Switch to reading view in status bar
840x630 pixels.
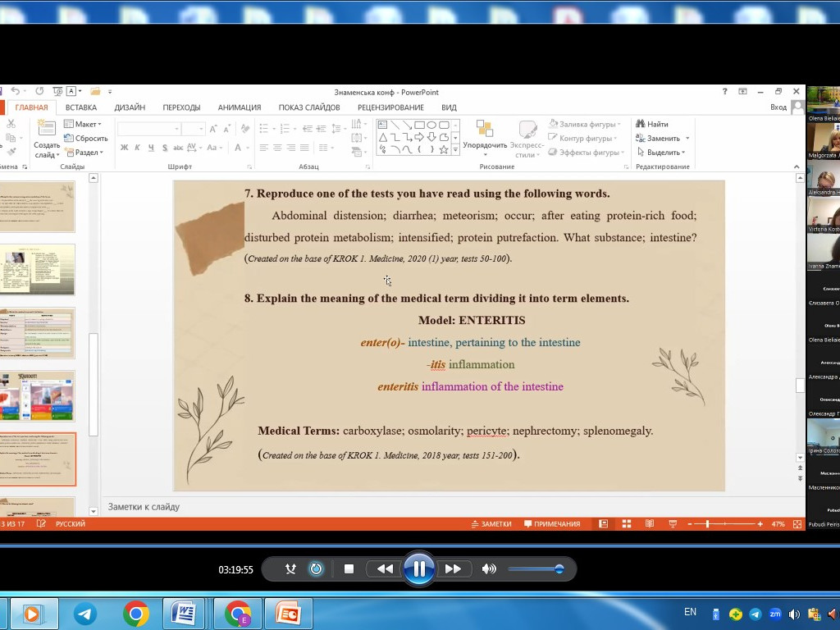pyautogui.click(x=650, y=524)
